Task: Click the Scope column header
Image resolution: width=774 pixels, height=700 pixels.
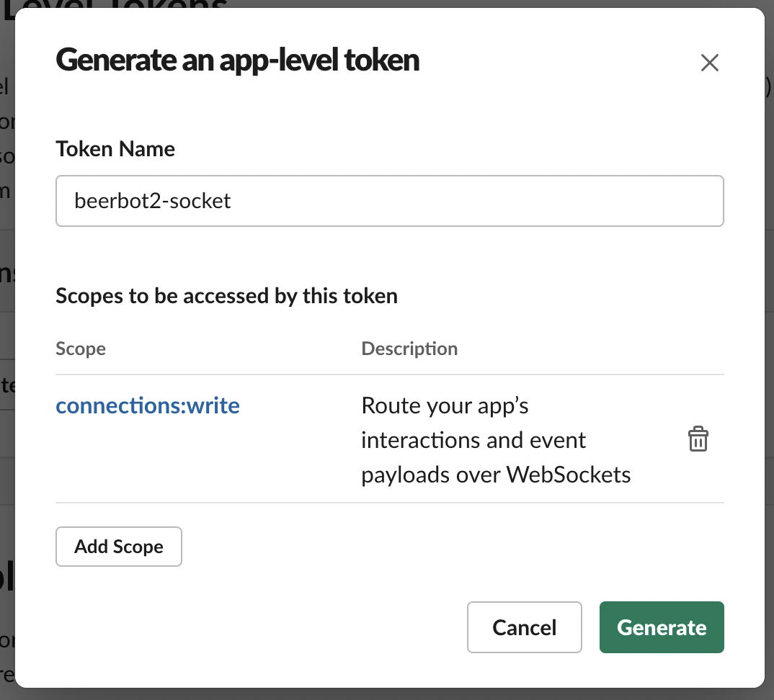Action: pyautogui.click(x=81, y=349)
